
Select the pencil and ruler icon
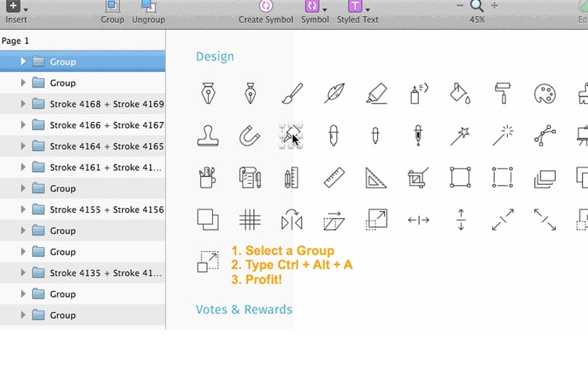pos(292,178)
